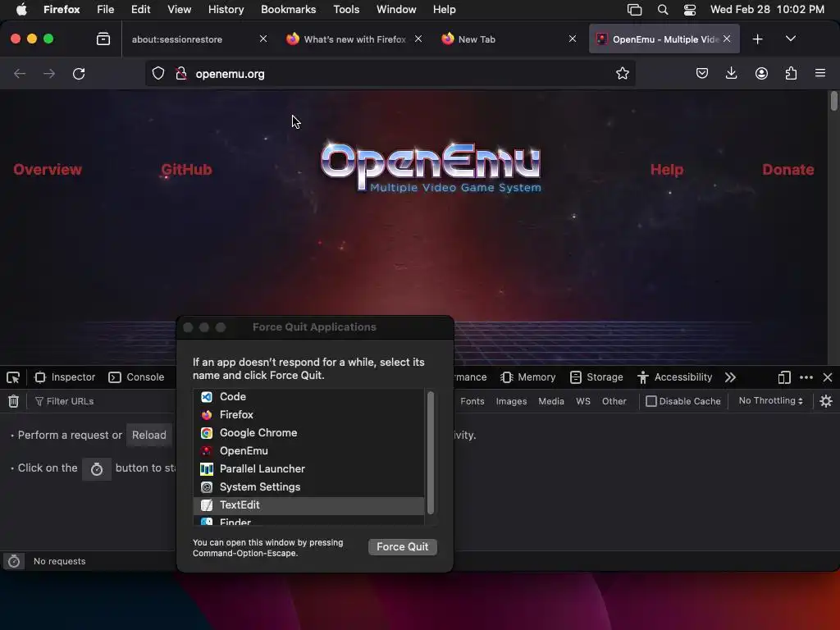Click the forward navigation arrow

48,73
